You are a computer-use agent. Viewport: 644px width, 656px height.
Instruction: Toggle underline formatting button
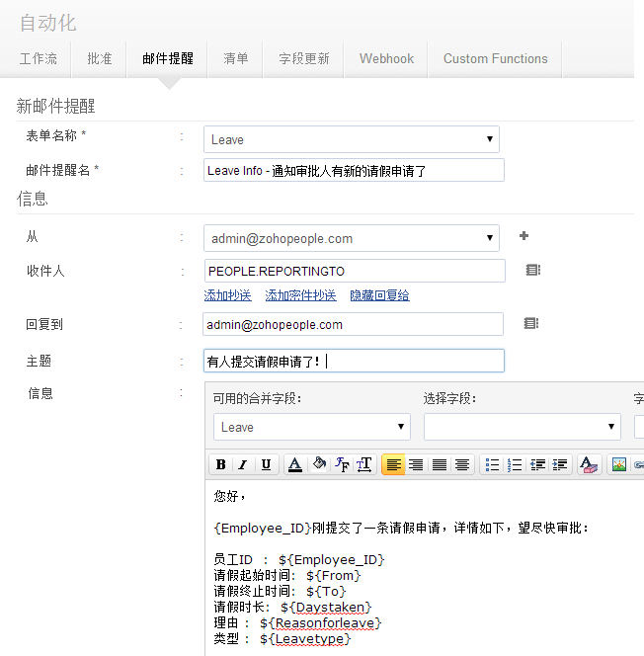click(x=266, y=465)
